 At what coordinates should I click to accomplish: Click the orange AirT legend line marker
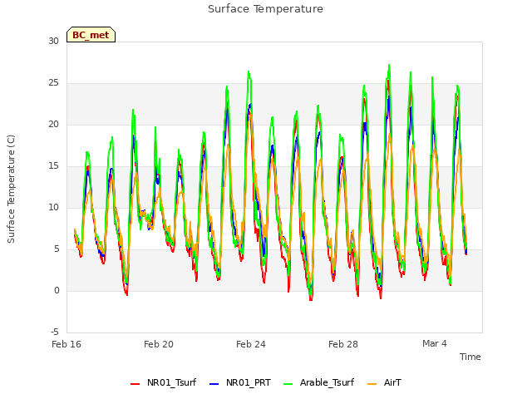point(372,384)
